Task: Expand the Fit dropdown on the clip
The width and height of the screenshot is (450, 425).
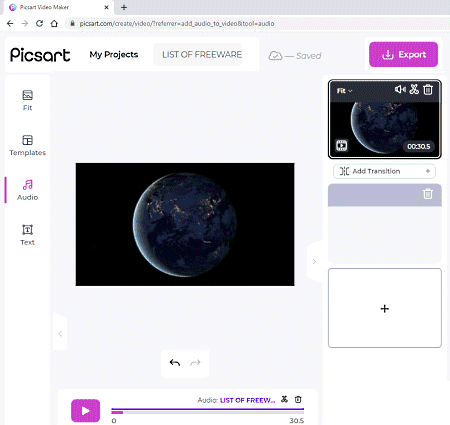Action: pos(344,91)
